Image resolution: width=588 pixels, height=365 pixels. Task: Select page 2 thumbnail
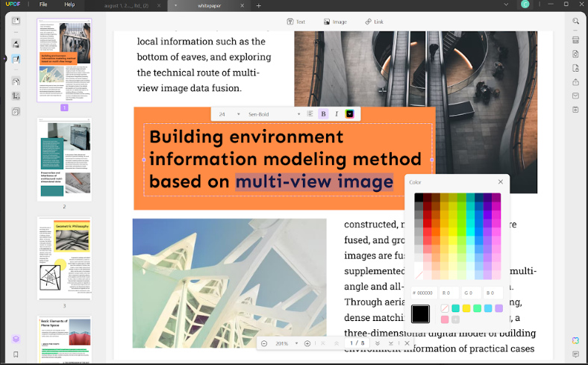[64, 160]
